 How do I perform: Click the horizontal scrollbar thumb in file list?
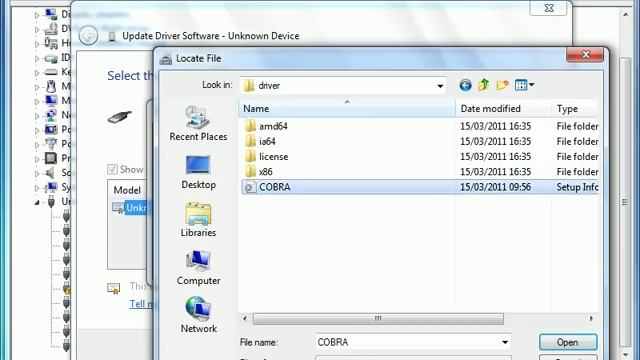point(378,318)
